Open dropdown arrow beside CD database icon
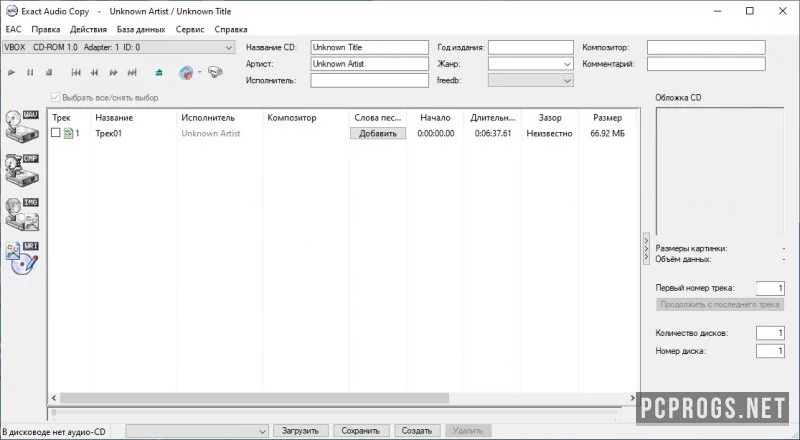The height and width of the screenshot is (440, 800). 199,72
